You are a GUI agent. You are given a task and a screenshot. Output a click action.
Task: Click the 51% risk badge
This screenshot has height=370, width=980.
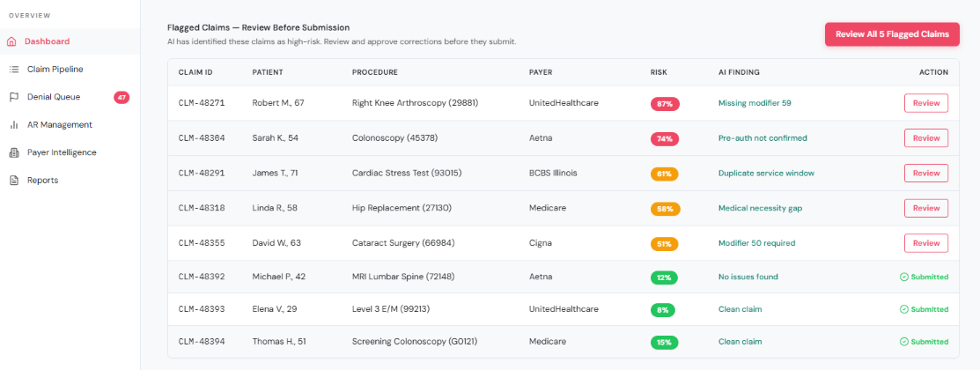click(x=664, y=244)
